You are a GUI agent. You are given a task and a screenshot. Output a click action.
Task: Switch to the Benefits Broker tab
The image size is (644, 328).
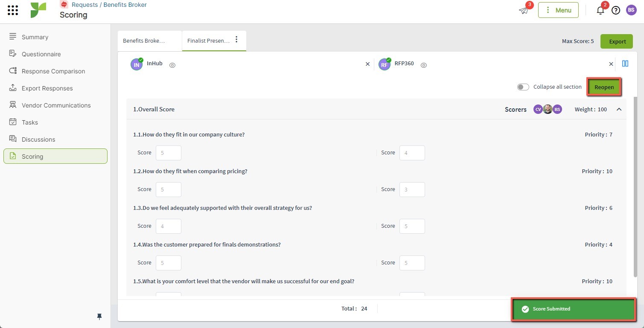(x=150, y=41)
